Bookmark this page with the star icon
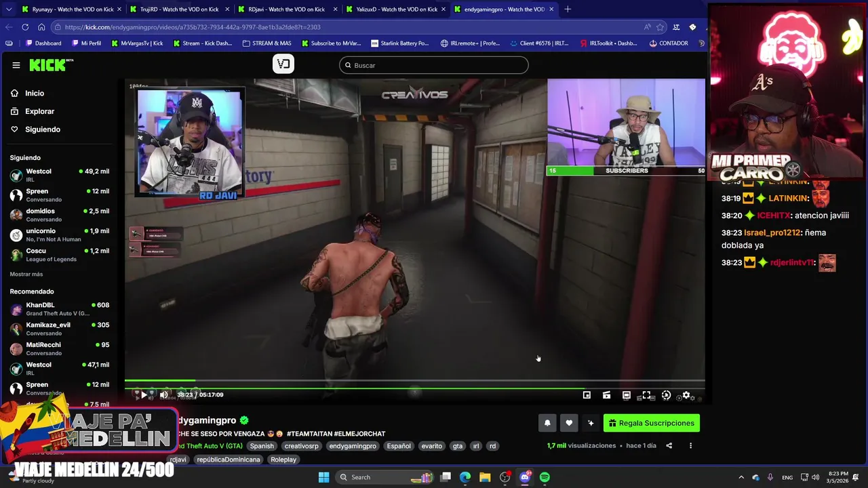This screenshot has height=488, width=868. click(x=660, y=27)
